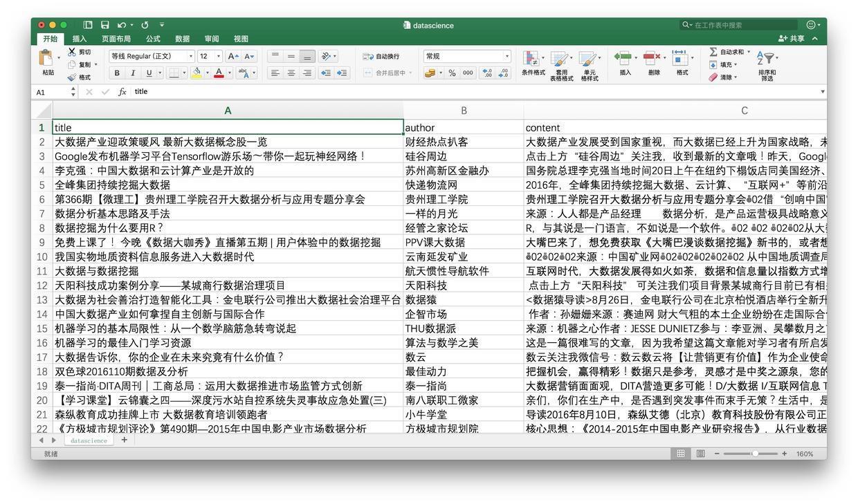This screenshot has height=504, width=858.
Task: Click the Cut (剪切) scissors icon
Action: click(x=73, y=53)
